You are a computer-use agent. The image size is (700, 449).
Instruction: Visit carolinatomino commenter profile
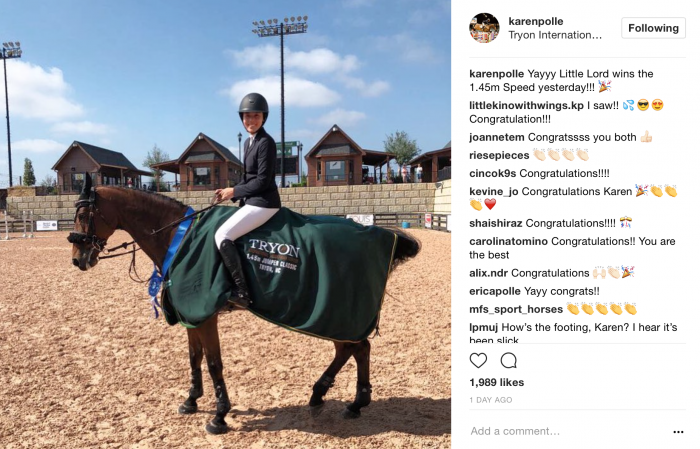click(508, 241)
